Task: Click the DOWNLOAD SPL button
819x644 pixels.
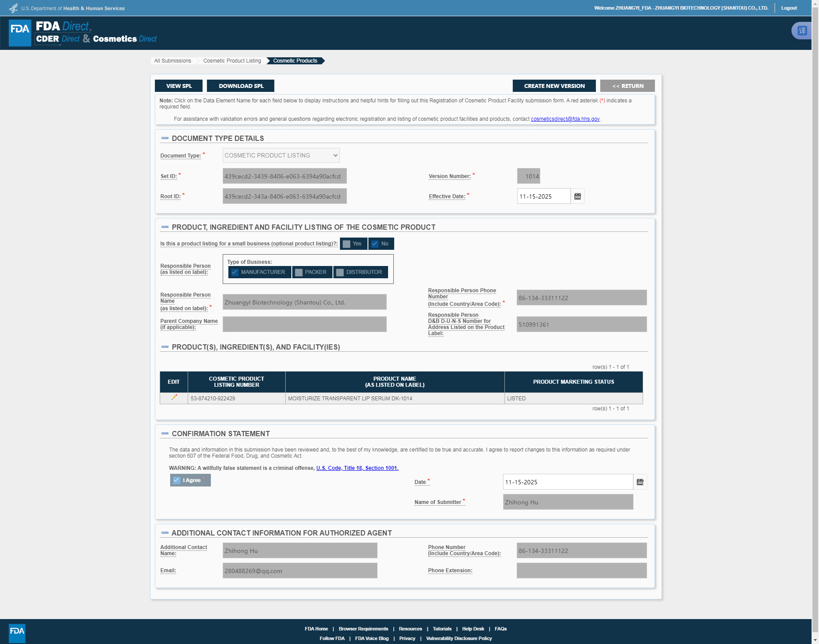Action: [241, 86]
